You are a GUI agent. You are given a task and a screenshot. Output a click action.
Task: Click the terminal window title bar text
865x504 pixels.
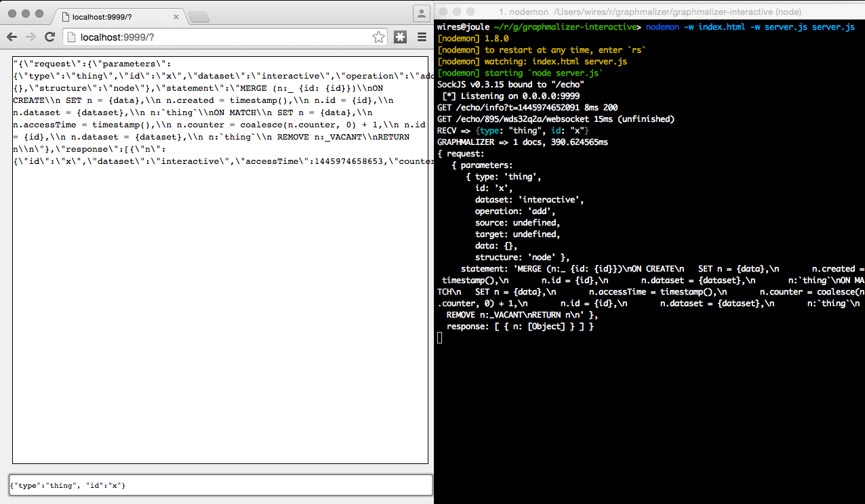click(649, 12)
